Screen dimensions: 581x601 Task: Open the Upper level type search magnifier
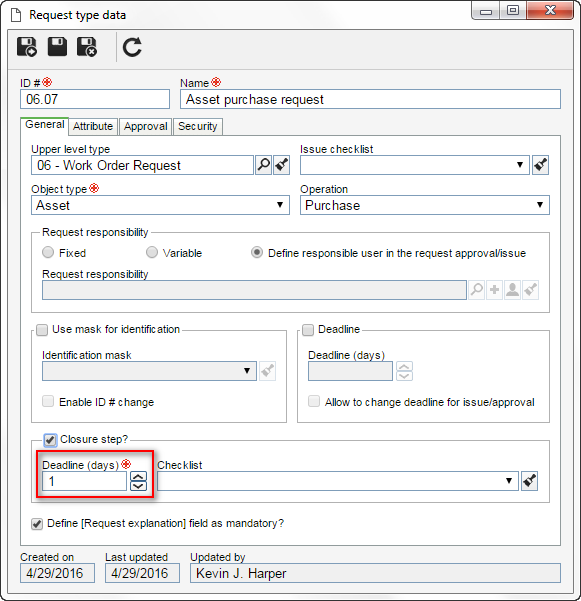tap(263, 165)
